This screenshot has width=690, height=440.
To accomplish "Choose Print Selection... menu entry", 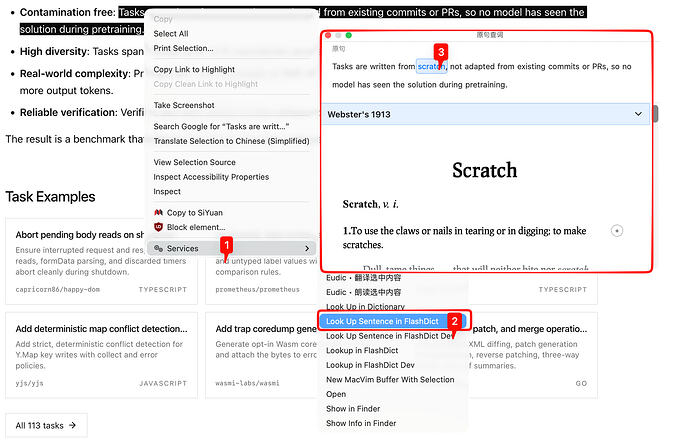I will 183,48.
